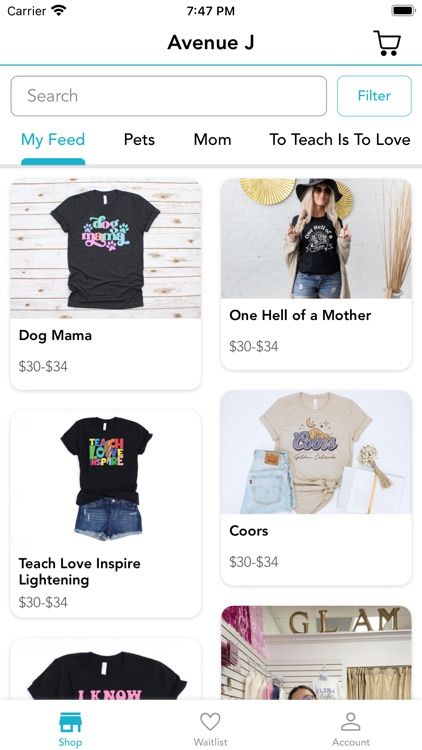Check the battery status icon
This screenshot has height=750, width=422.
[x=403, y=11]
